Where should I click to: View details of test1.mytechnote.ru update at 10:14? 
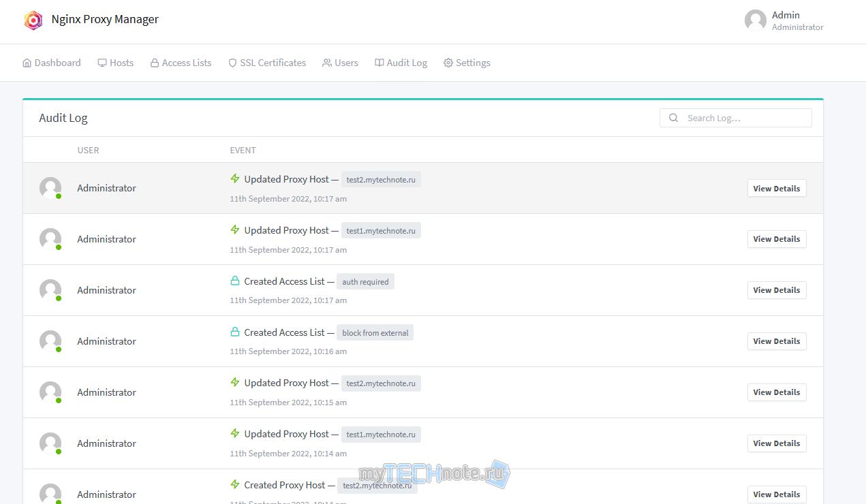(x=777, y=443)
